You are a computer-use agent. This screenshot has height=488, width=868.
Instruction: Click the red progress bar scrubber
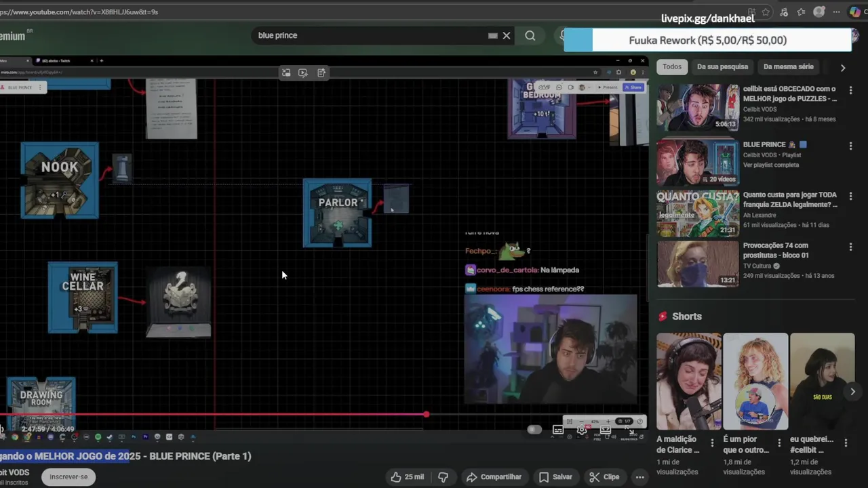(x=426, y=414)
